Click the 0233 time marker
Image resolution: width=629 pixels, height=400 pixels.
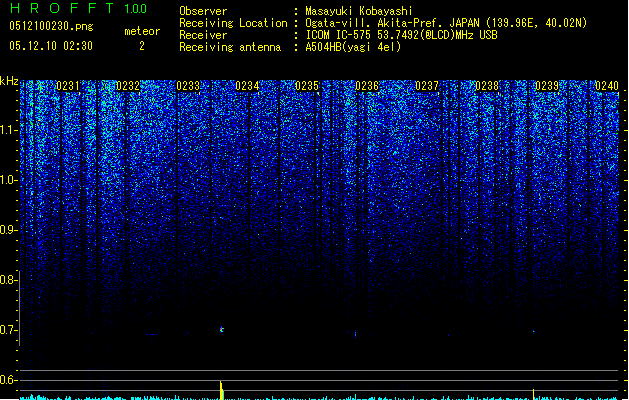[188, 86]
